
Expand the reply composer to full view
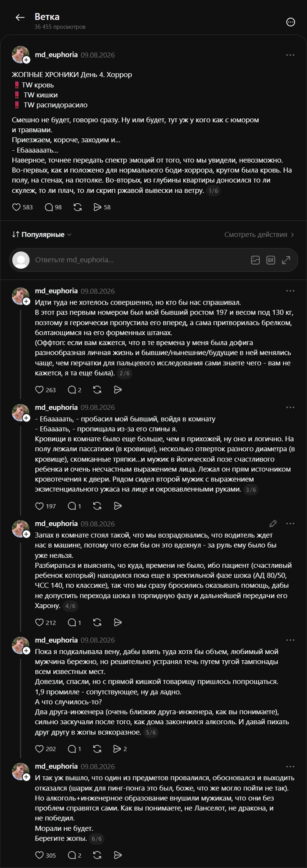coord(286,260)
